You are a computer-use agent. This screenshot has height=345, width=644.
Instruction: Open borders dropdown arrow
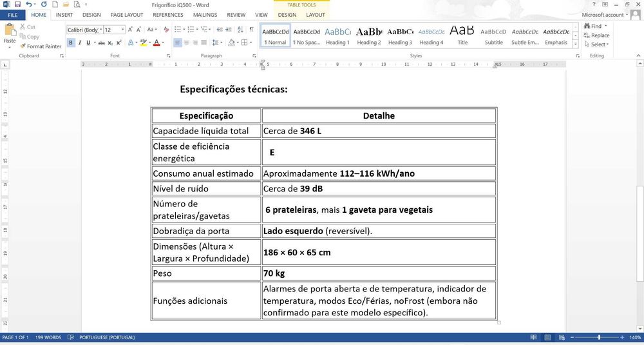251,43
